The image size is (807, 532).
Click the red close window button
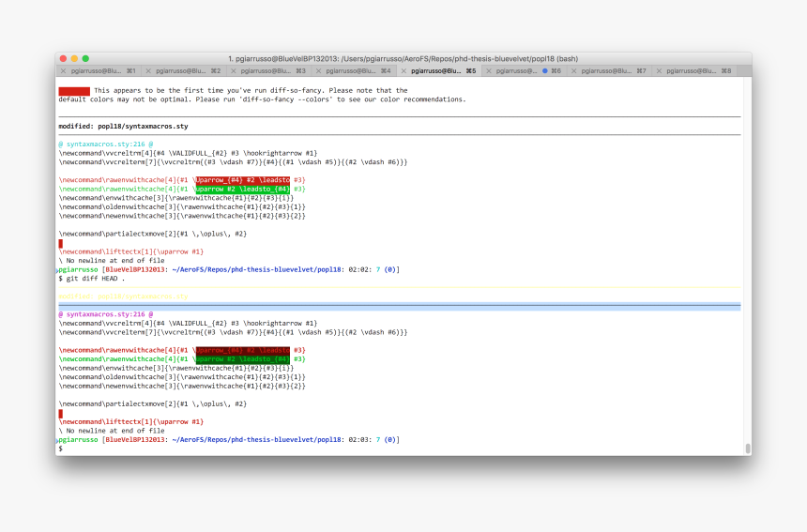click(x=63, y=58)
